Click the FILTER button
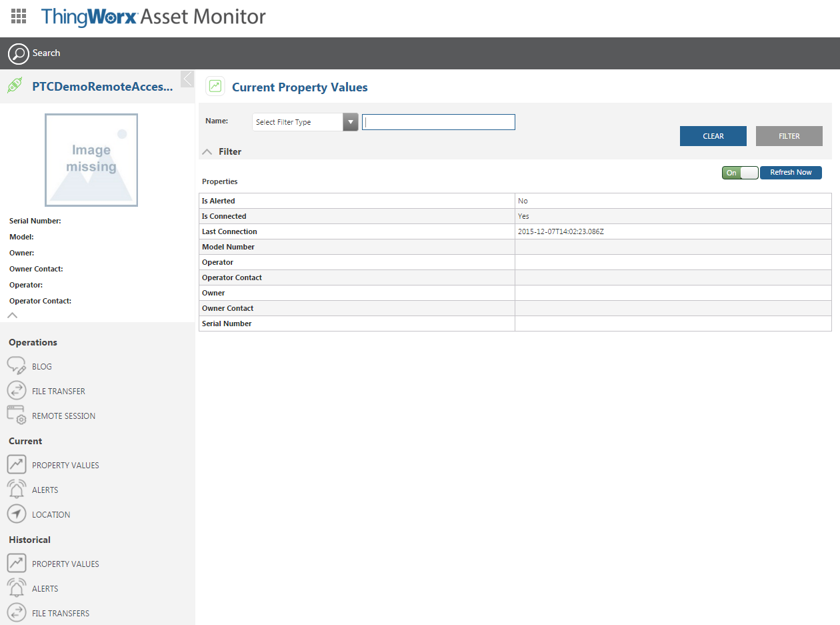This screenshot has height=625, width=840. pyautogui.click(x=789, y=136)
